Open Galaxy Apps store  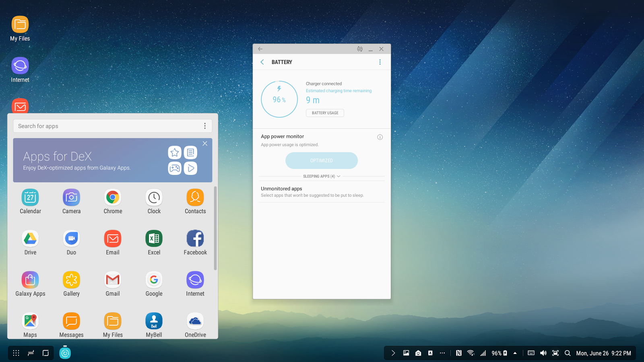[x=30, y=280]
